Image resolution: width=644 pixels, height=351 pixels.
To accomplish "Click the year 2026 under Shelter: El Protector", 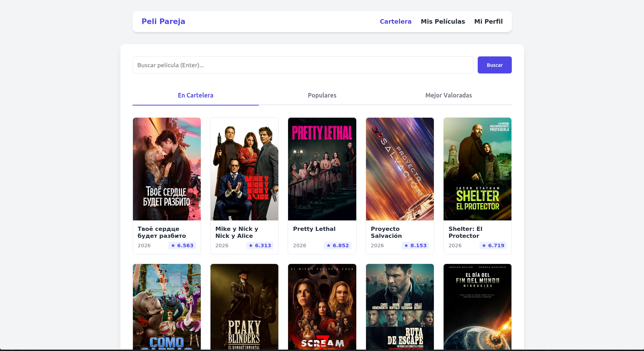I will pyautogui.click(x=455, y=245).
